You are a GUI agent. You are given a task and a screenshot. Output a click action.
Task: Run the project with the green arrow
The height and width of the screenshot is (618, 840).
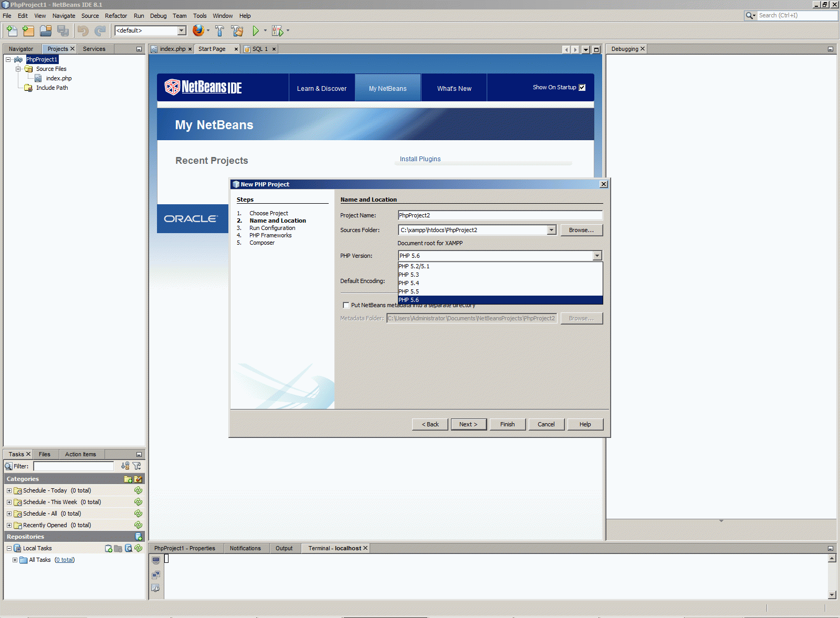256,31
